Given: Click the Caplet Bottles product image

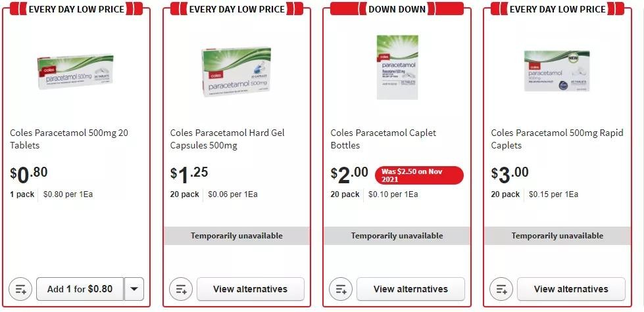Looking at the screenshot, I should pyautogui.click(x=396, y=67).
